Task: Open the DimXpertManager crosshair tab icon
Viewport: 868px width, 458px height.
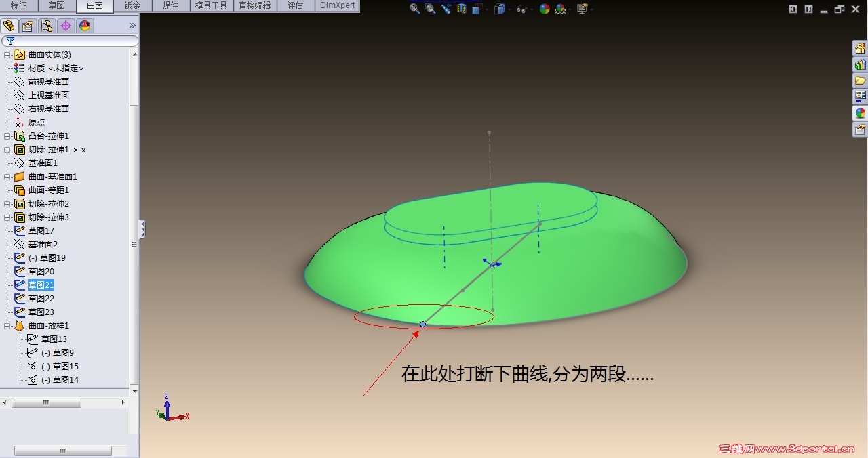Action: [x=66, y=26]
